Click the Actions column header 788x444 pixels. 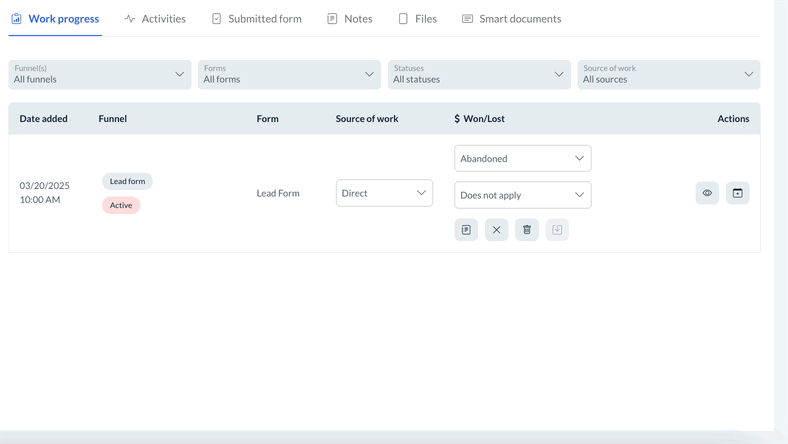click(x=733, y=119)
